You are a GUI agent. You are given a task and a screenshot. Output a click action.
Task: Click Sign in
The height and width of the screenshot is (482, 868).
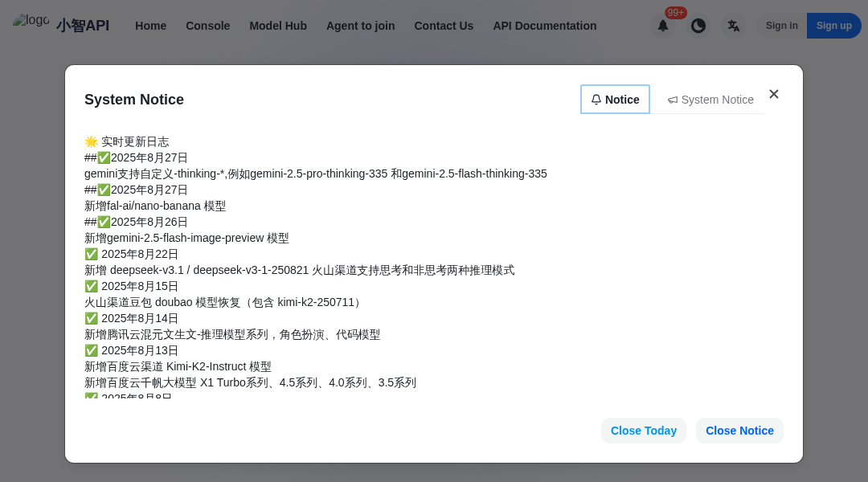781,25
